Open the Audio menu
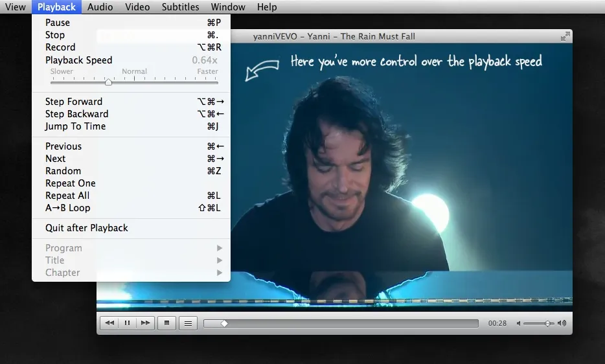The height and width of the screenshot is (364, 605). pyautogui.click(x=100, y=7)
